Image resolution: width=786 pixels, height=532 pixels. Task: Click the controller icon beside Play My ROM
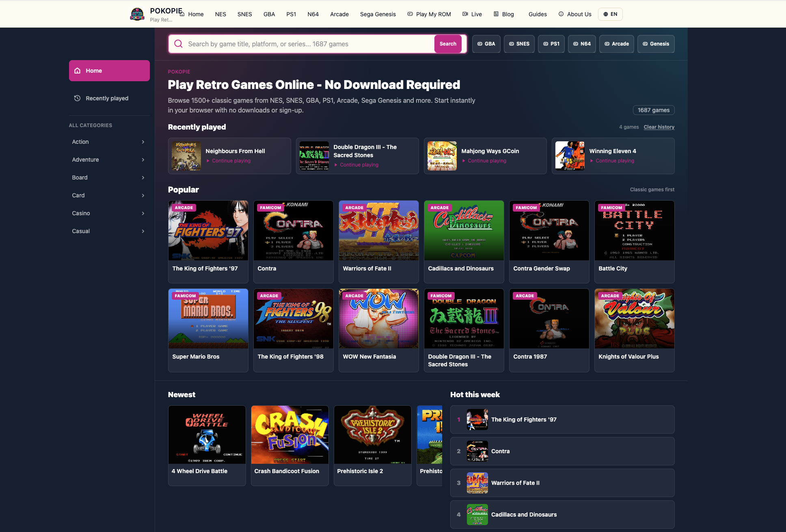pyautogui.click(x=410, y=14)
